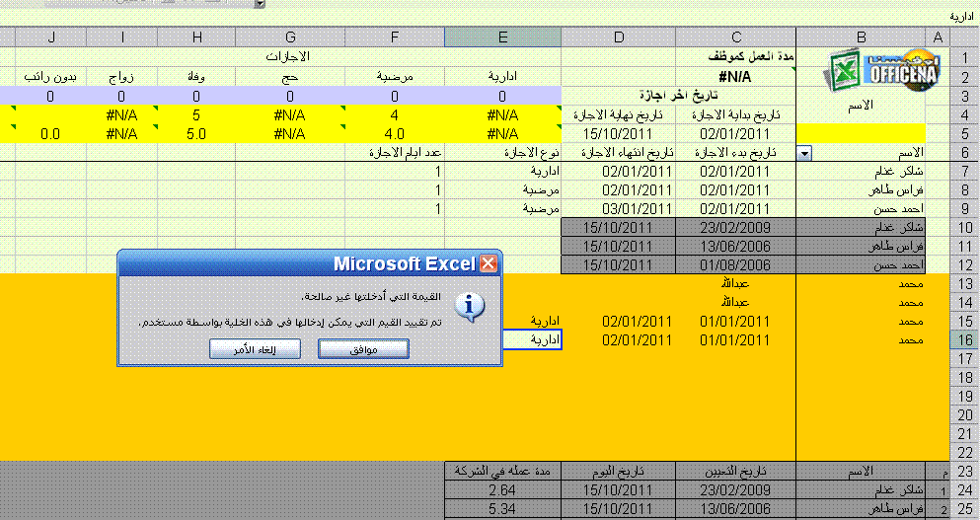Screen dimensions: 980x520
Task: Select row 10 header
Action: 965,228
